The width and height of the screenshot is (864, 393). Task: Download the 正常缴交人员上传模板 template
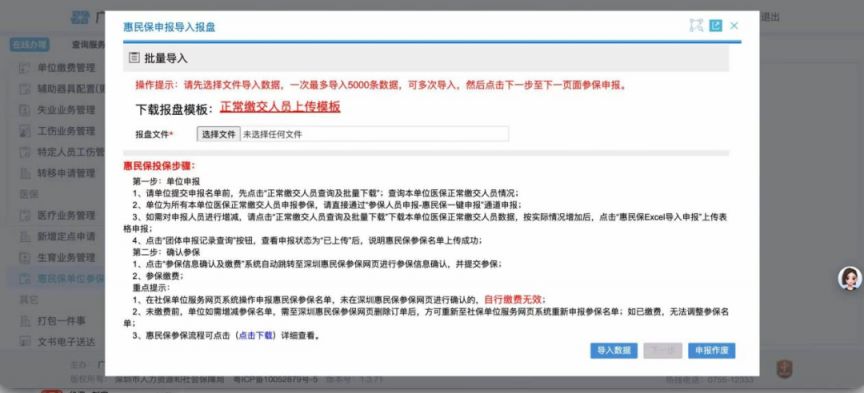coord(280,107)
